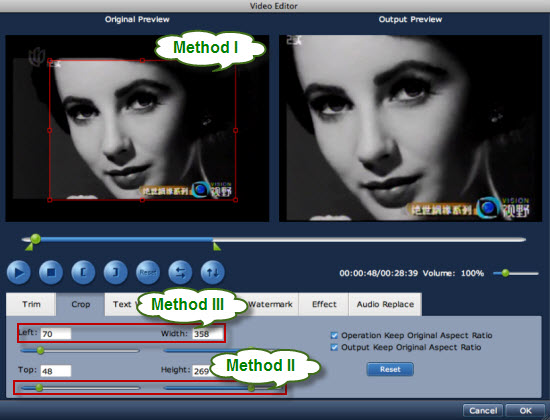Click the trim start marker under timeline
The height and width of the screenshot is (420, 550).
tap(29, 247)
